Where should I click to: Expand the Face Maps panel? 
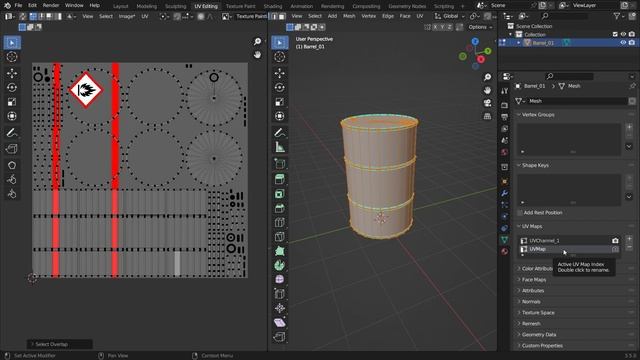point(533,280)
